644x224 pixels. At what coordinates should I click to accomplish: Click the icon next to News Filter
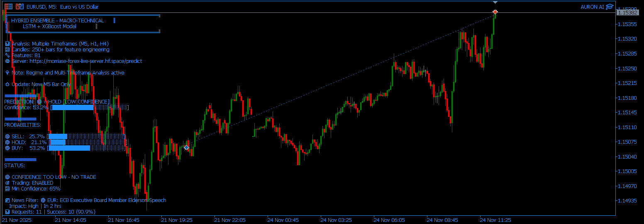(x=7, y=200)
